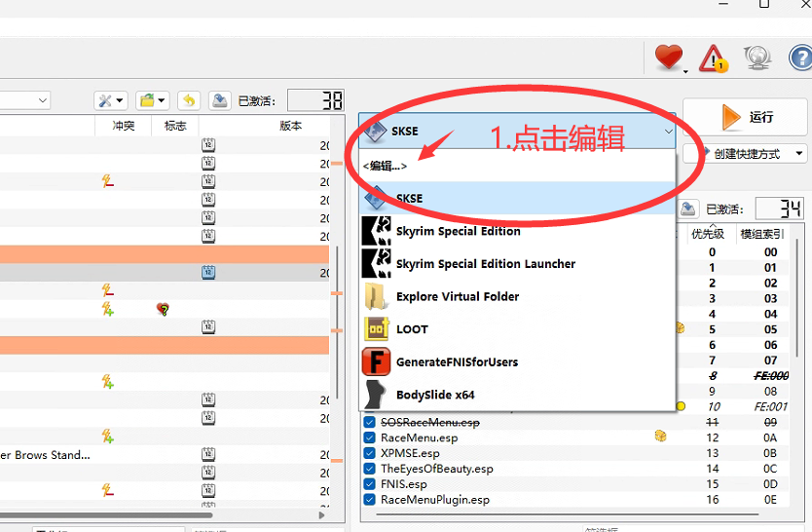The width and height of the screenshot is (812, 532).
Task: Disable the TheEyesOfBeauty.esp checkbox
Action: 369,469
